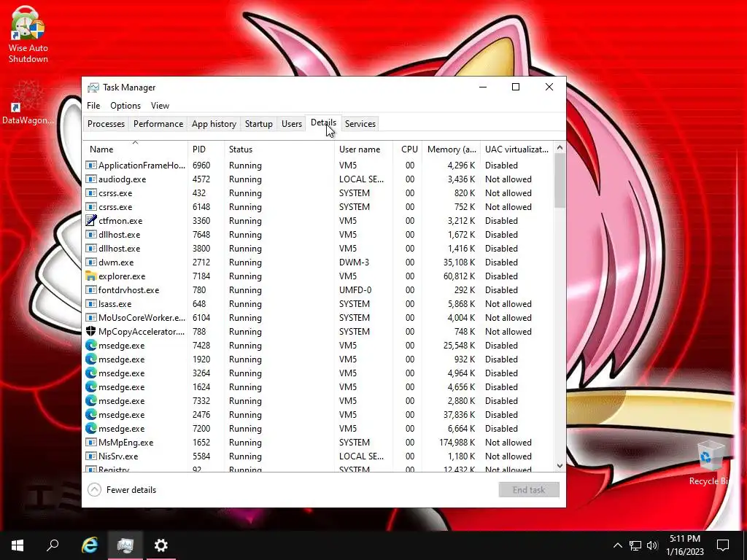This screenshot has width=747, height=560.
Task: Click the explorer.exe folder icon
Action: click(x=90, y=276)
